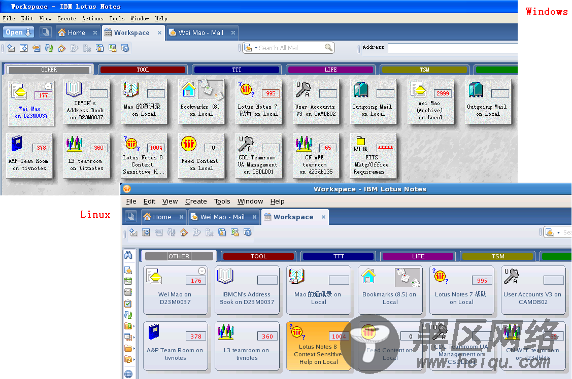Screen dimensions: 572x379
Task: Click magnifier icon in Windows search box
Action: pyautogui.click(x=328, y=47)
